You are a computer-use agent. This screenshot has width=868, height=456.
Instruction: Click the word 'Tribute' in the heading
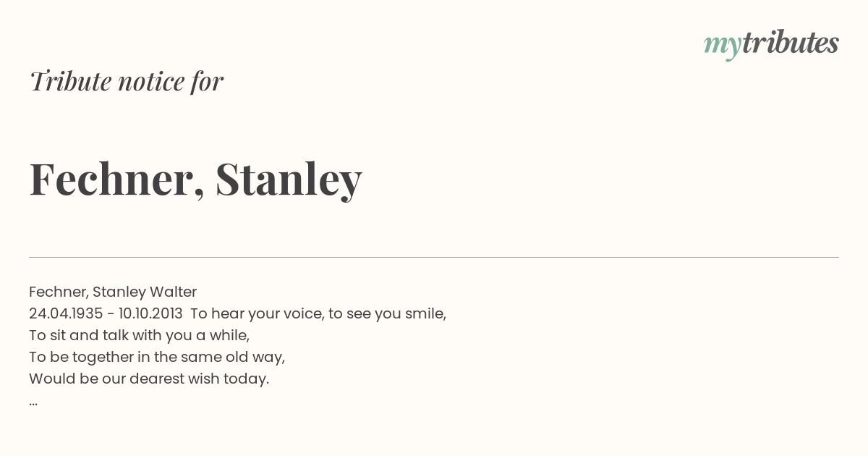(x=70, y=81)
